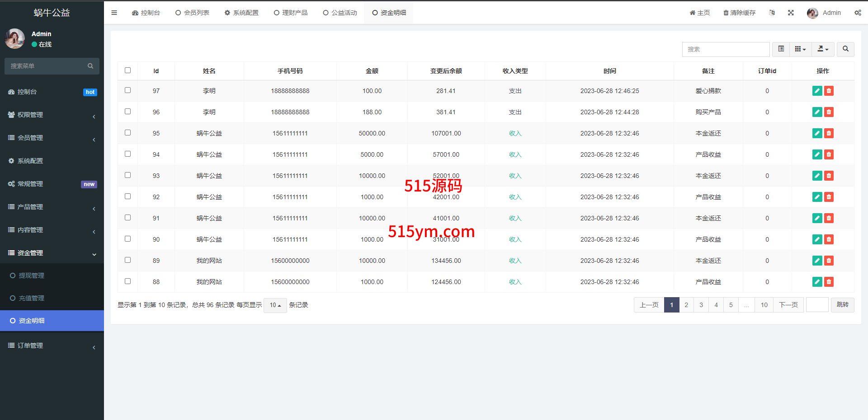Click the red delete icon for record 96

829,112
